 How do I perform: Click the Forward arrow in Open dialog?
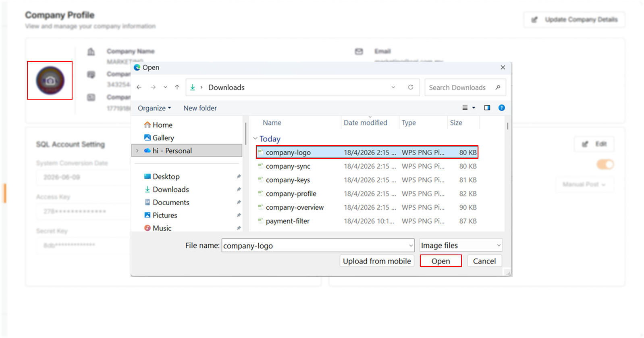tap(153, 87)
